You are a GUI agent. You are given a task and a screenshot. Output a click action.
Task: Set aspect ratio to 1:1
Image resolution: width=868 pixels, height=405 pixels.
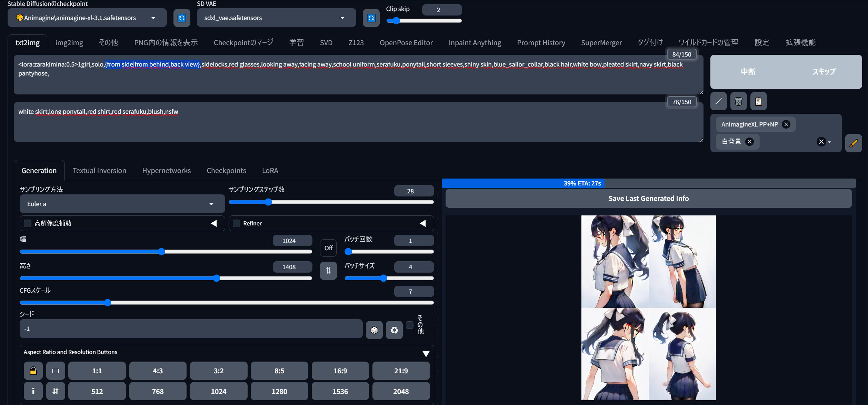tap(97, 371)
